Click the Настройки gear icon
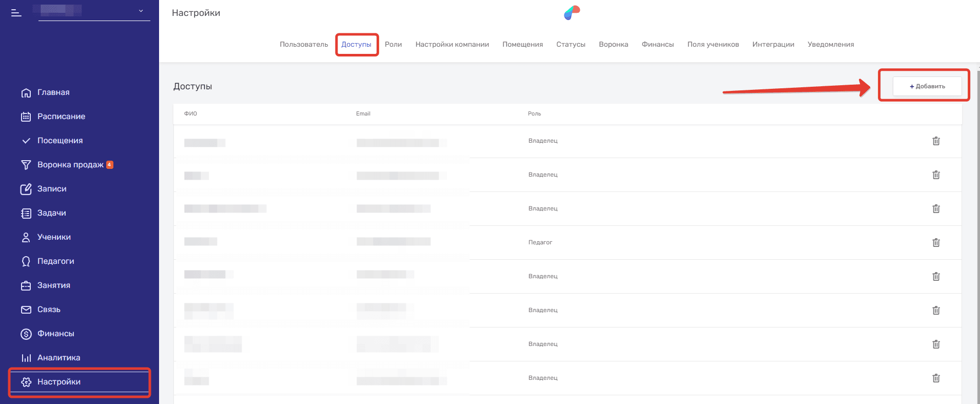The width and height of the screenshot is (980, 404). 26,382
